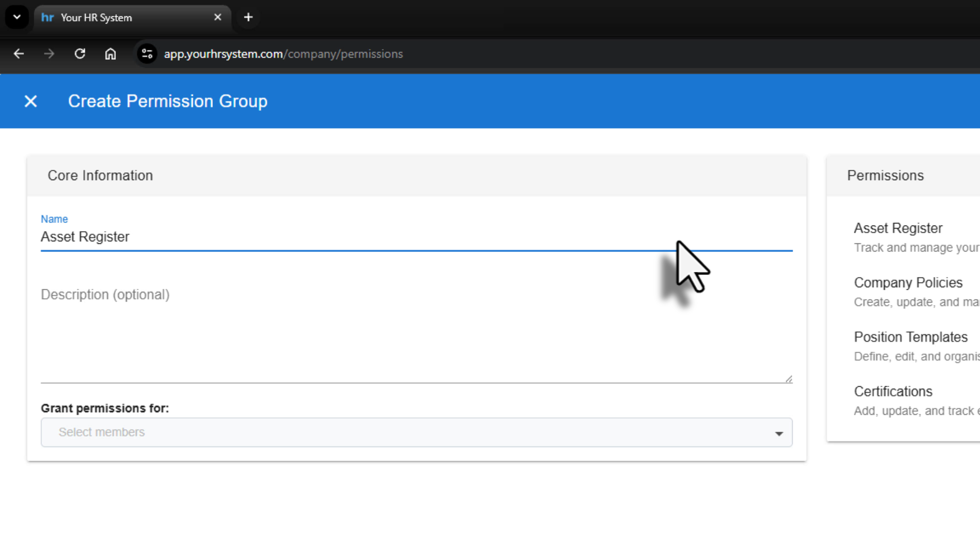Select Certifications permission

[x=893, y=392]
